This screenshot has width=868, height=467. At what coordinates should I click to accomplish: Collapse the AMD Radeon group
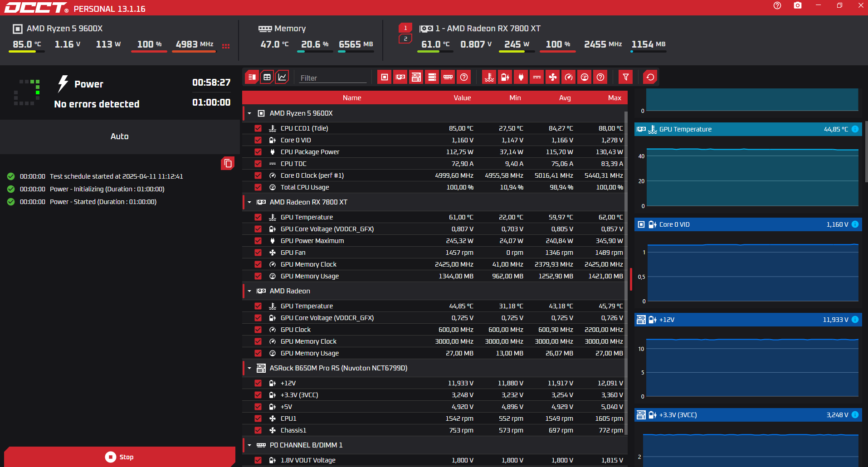249,291
